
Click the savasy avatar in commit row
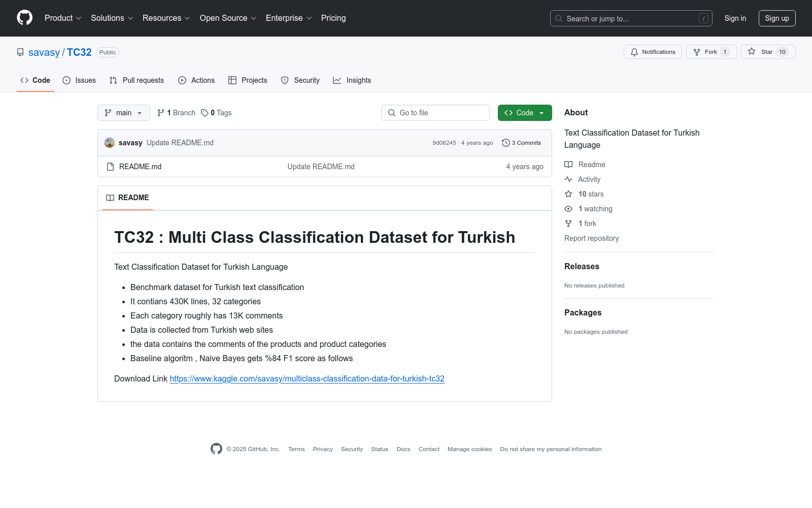(110, 143)
